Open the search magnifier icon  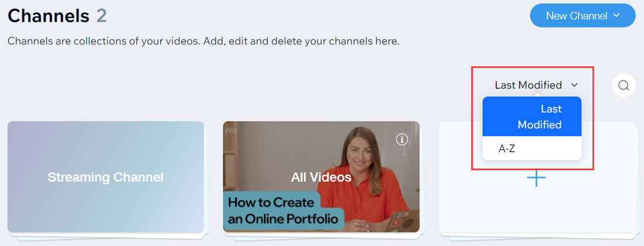623,85
